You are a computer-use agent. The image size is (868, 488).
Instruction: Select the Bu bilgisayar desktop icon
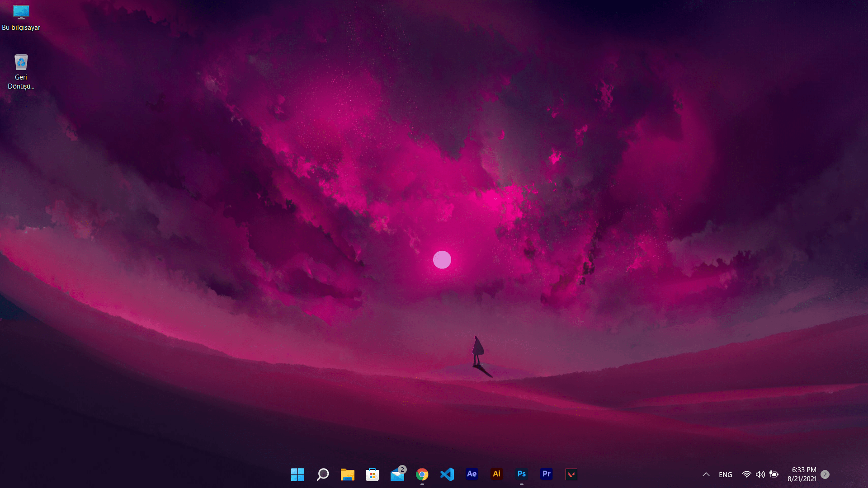(21, 18)
